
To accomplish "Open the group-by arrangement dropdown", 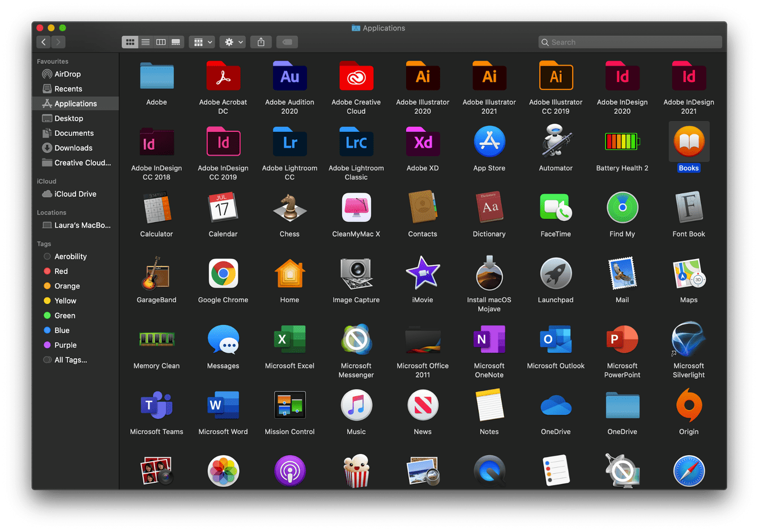I will tap(202, 42).
